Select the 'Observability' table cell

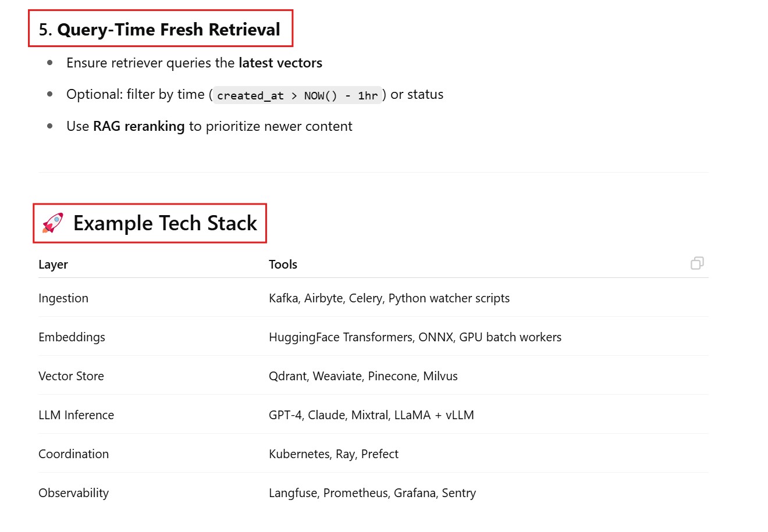point(73,493)
